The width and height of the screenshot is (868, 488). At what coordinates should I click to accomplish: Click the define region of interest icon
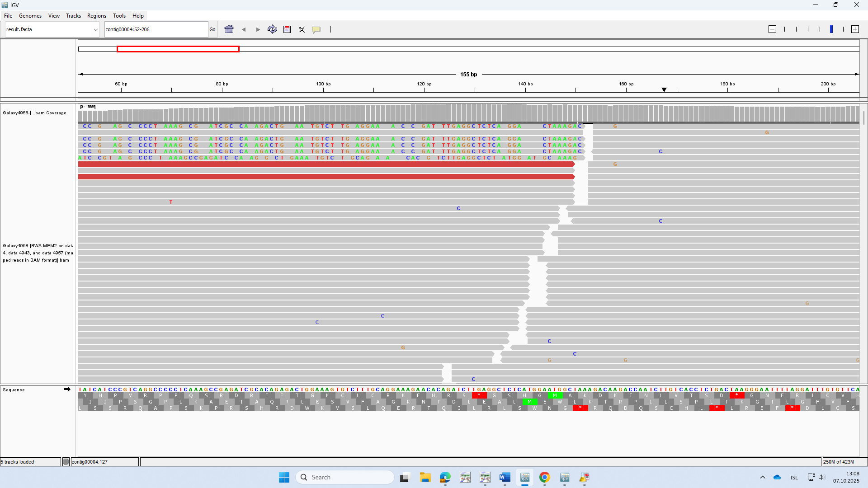(287, 29)
